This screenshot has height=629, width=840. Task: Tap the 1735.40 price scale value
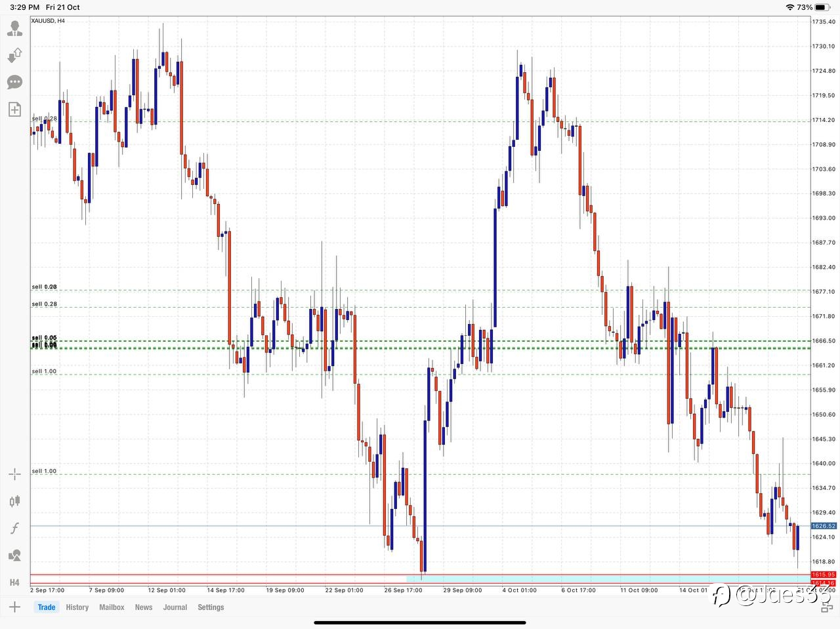pos(824,22)
